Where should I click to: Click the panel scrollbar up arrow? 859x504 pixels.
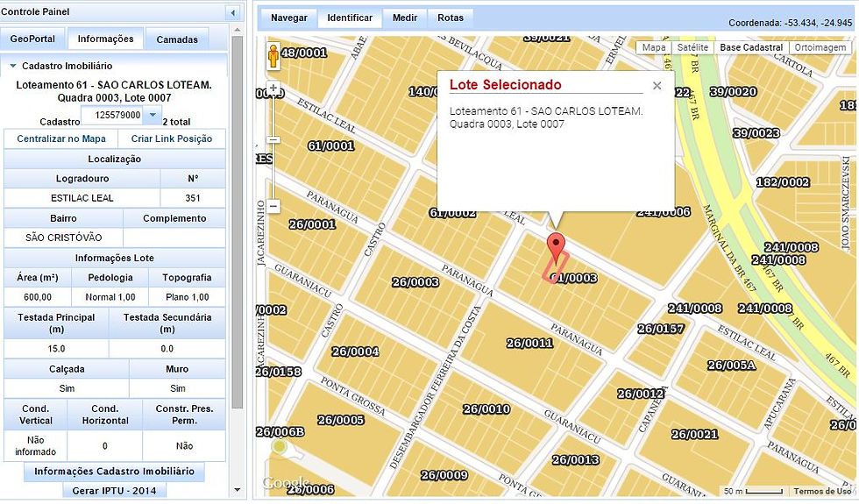click(x=238, y=28)
